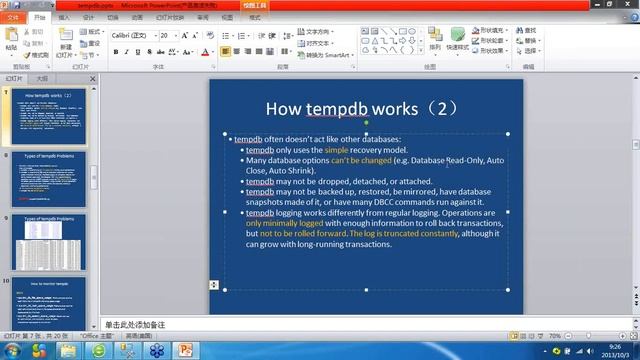Switch to the Design ribbon tab
The height and width of the screenshot is (360, 640).
(89, 18)
